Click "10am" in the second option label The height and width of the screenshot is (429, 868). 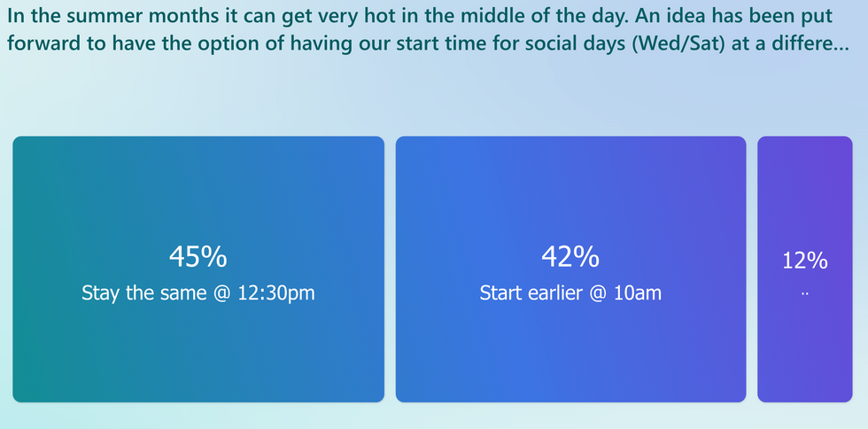(637, 292)
